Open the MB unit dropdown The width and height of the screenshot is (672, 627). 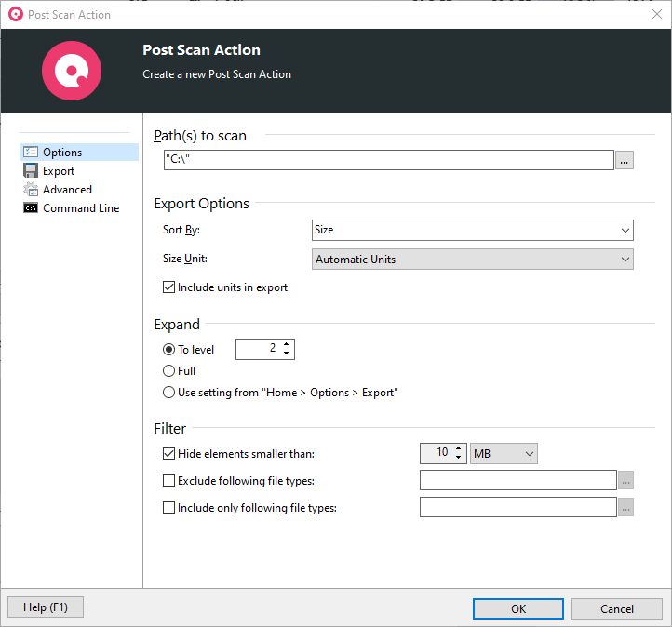pyautogui.click(x=504, y=454)
